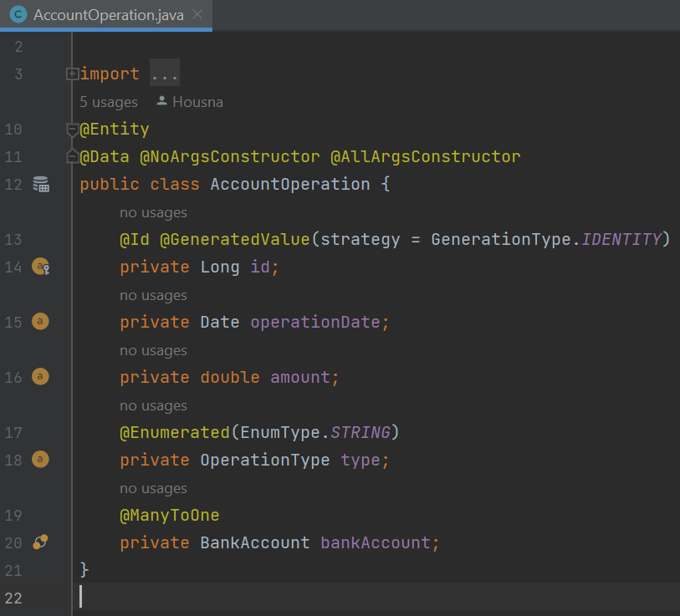Screen dimensions: 680x616
Task: Expand the folded import block
Action: pyautogui.click(x=72, y=74)
